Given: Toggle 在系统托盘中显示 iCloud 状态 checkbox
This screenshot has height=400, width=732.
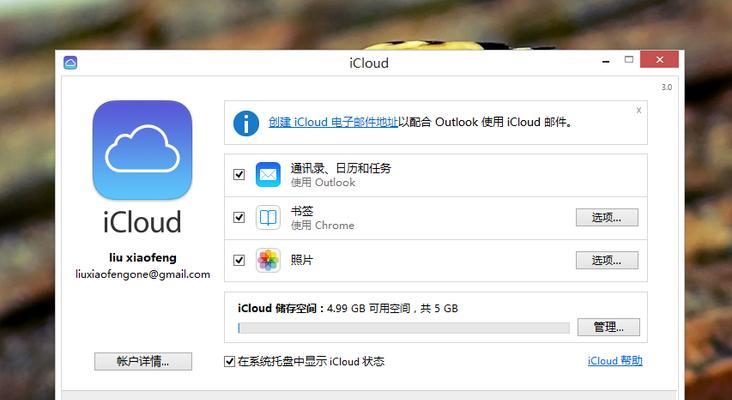Looking at the screenshot, I should click(x=229, y=361).
